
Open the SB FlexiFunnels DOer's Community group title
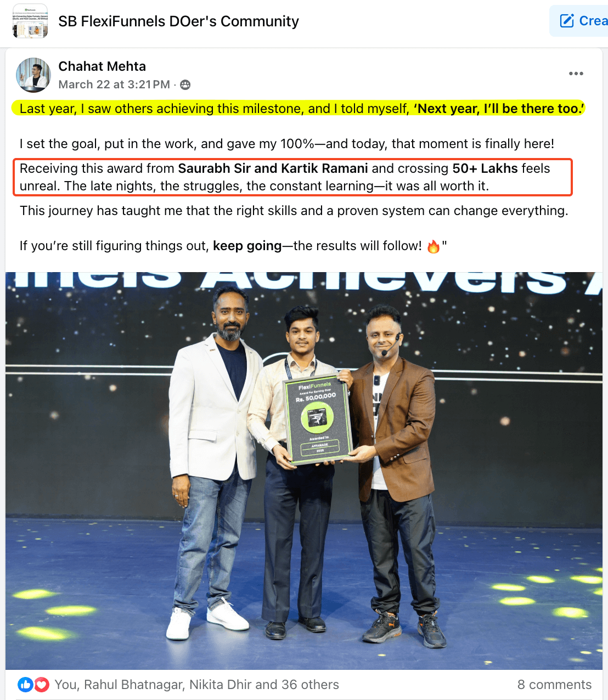click(178, 21)
